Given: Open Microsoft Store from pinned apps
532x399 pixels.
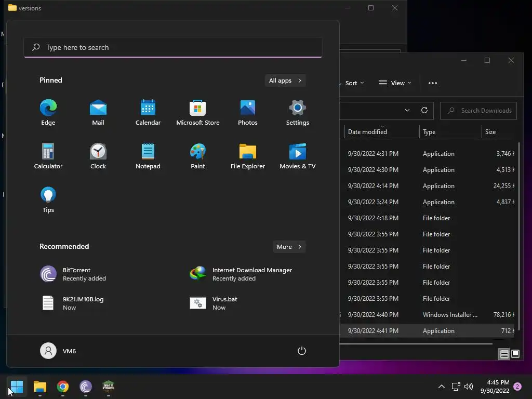Looking at the screenshot, I should pos(198,113).
